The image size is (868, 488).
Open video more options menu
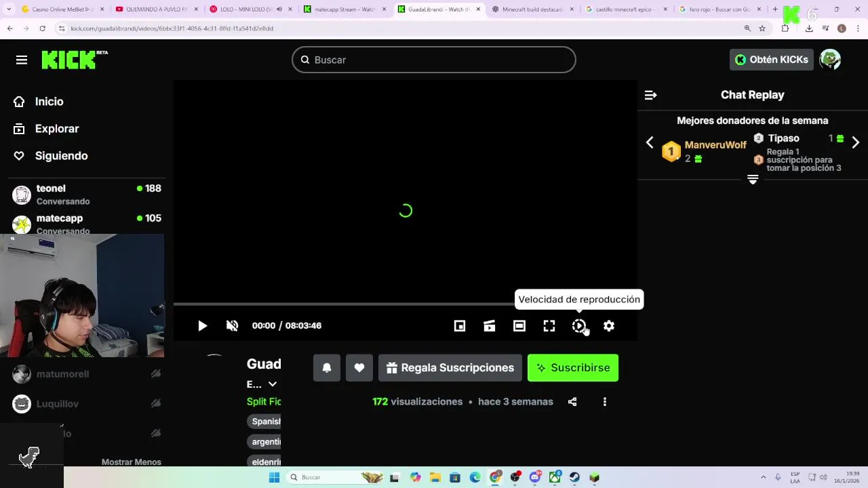(x=605, y=402)
